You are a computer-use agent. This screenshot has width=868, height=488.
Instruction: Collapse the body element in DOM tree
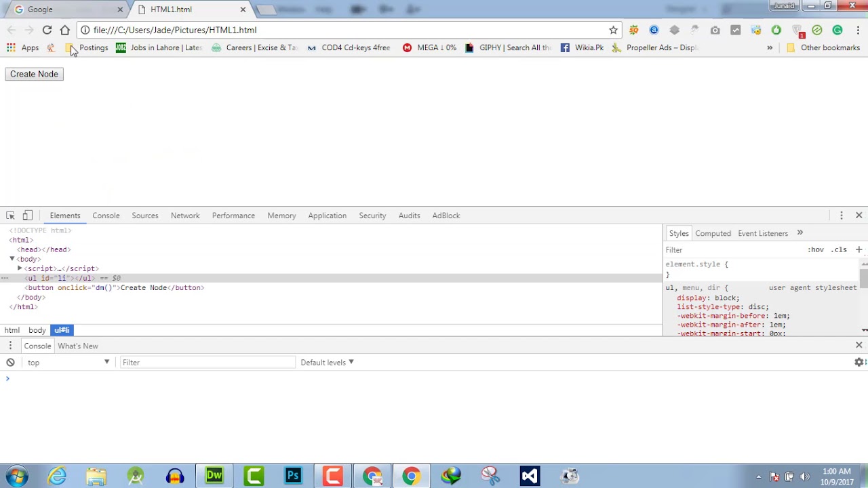click(x=12, y=259)
